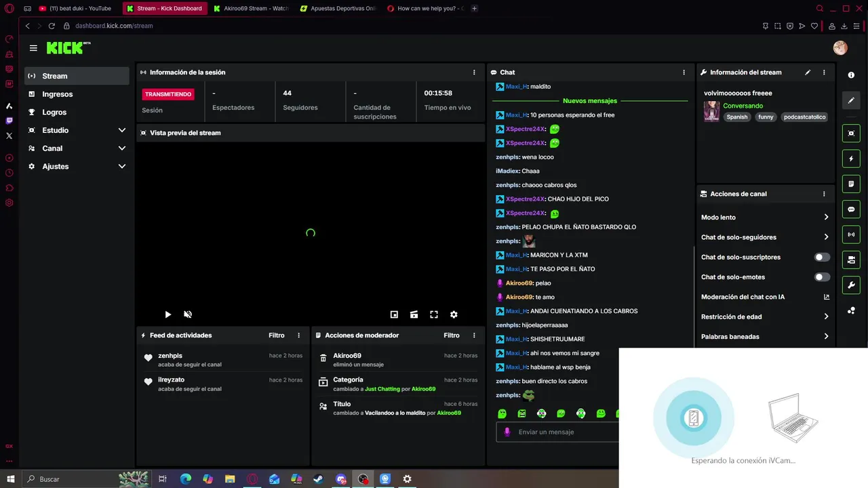Toggle chat widget in right rail
868x488 pixels.
851,209
